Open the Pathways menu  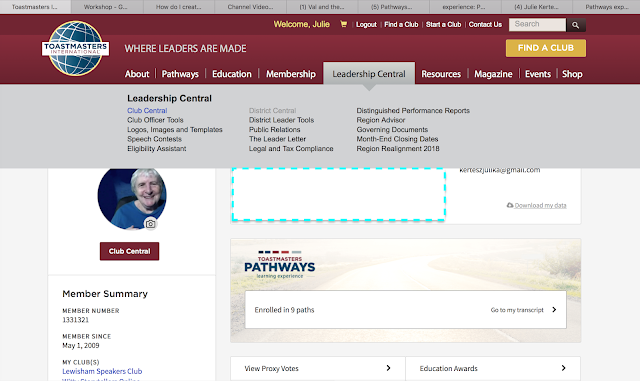[x=180, y=74]
